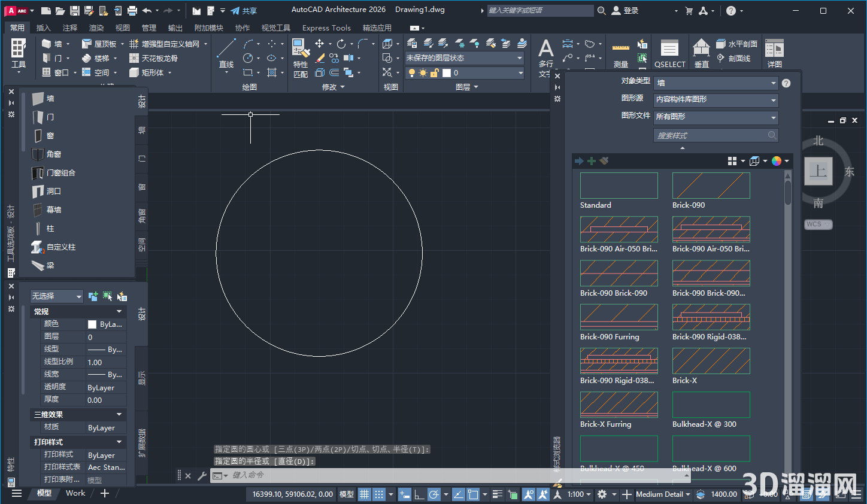Click the white color swatch beside ByLayer
867x504 pixels.
pyautogui.click(x=92, y=324)
